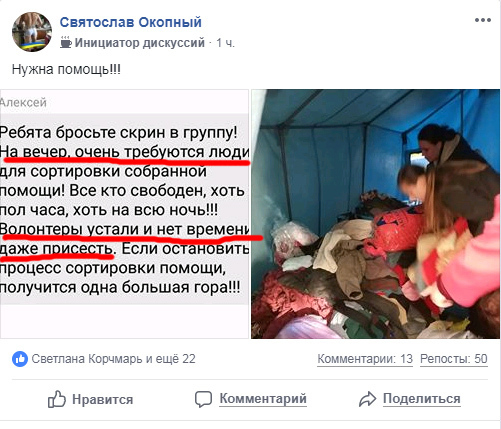501x429 pixels.
Task: Open the three-dot post options menu
Action: tap(483, 20)
